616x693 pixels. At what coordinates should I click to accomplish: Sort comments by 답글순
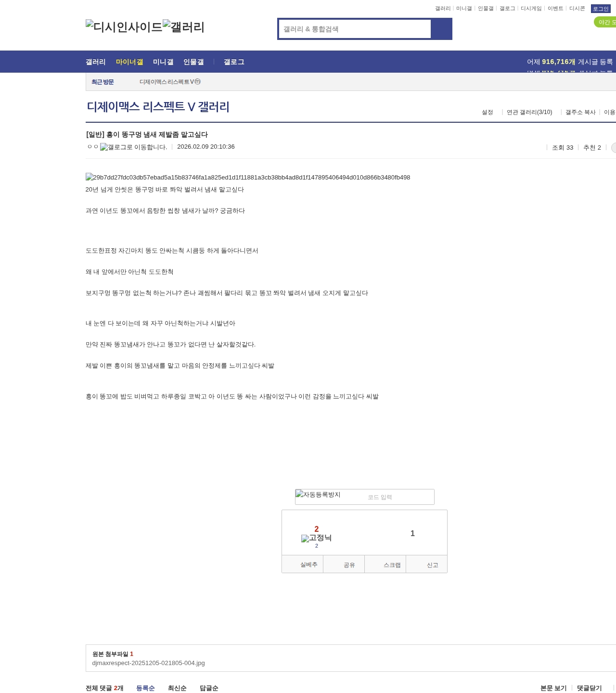coord(209,688)
